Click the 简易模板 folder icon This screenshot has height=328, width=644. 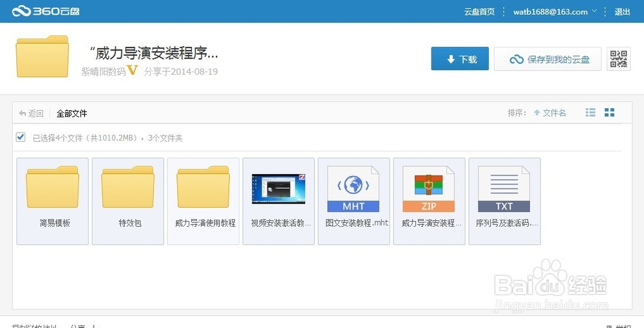pyautogui.click(x=52, y=187)
